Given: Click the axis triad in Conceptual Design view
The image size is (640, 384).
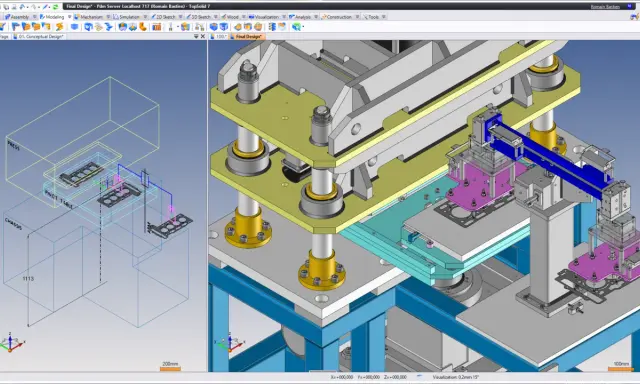Looking at the screenshot, I should 11,344.
